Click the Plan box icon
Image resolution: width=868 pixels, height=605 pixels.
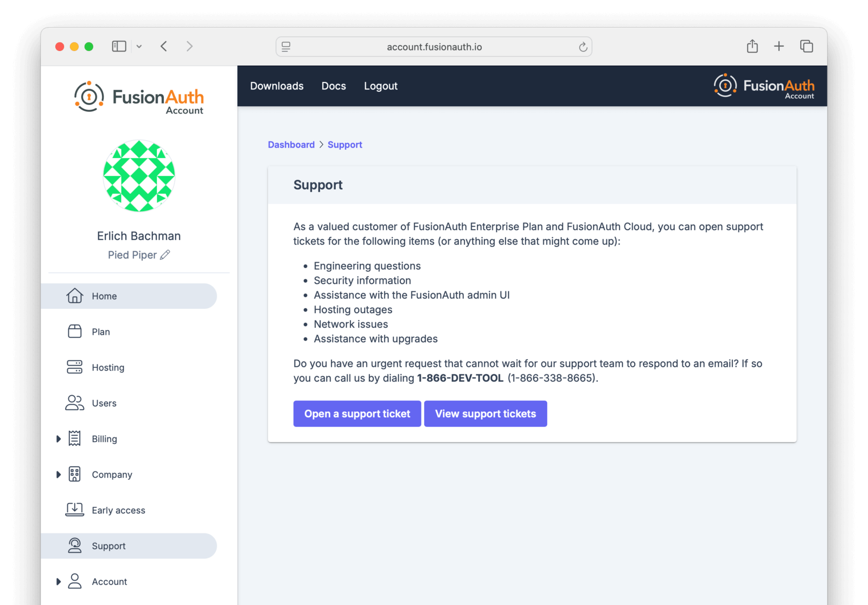[75, 332]
